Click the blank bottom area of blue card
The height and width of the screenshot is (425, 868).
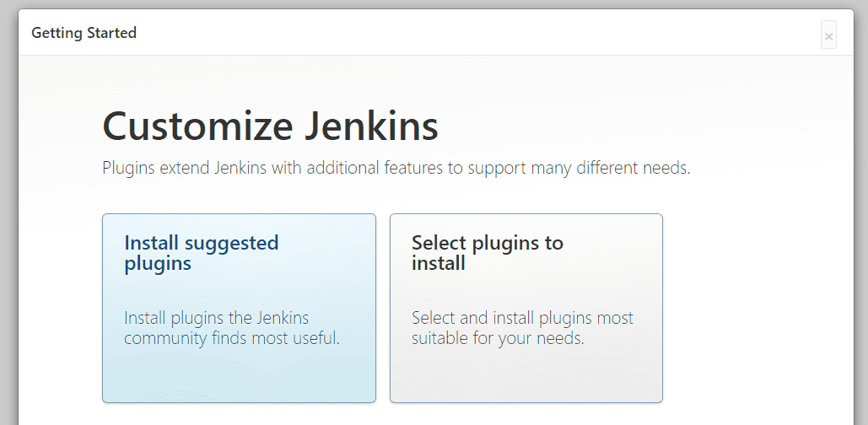pos(239,378)
